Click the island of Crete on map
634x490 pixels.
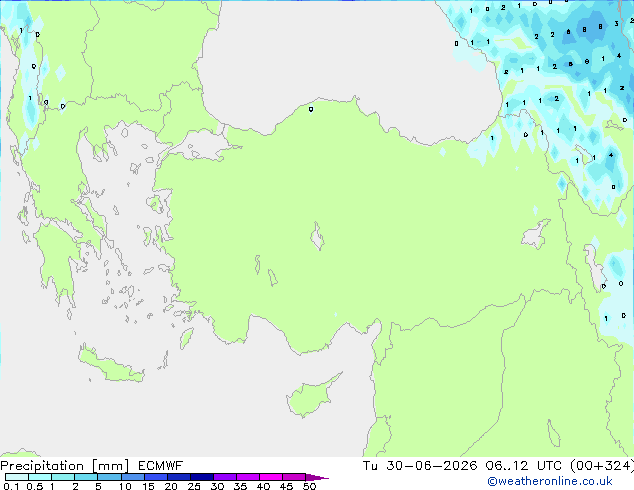111,364
